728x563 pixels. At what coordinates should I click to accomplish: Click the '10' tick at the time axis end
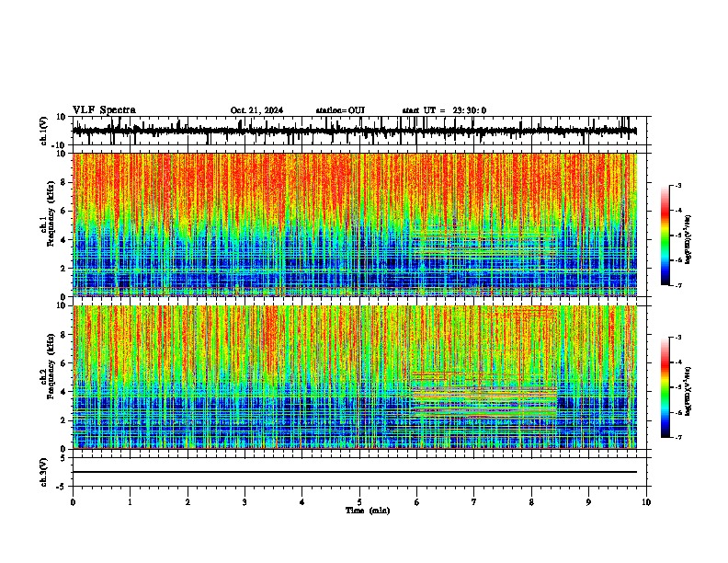click(x=646, y=502)
